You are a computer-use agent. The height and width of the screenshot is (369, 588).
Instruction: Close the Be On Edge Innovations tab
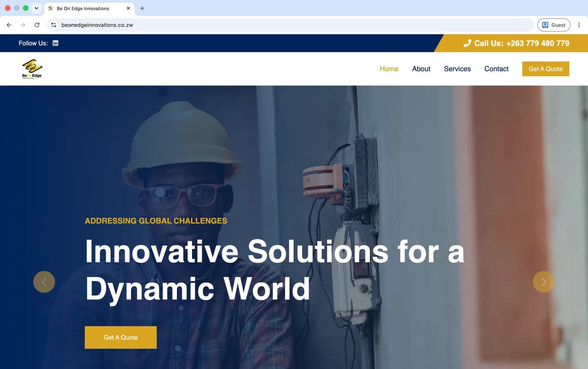click(128, 8)
